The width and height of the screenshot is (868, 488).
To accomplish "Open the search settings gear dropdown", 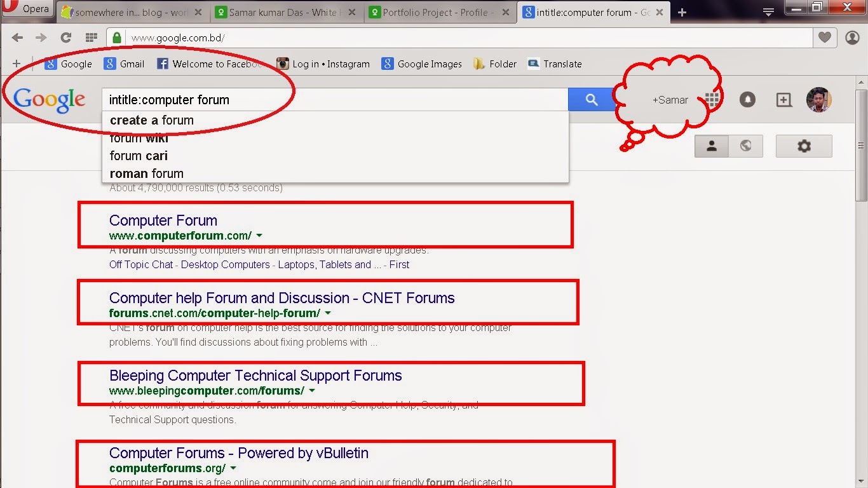I will point(803,146).
